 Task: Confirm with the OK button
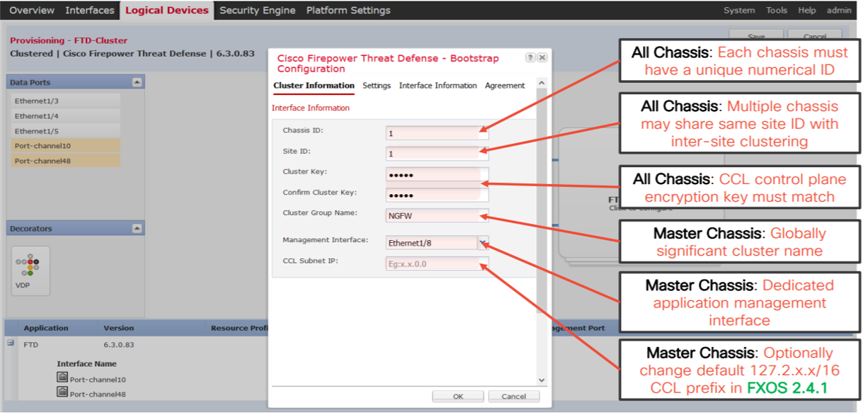click(458, 397)
